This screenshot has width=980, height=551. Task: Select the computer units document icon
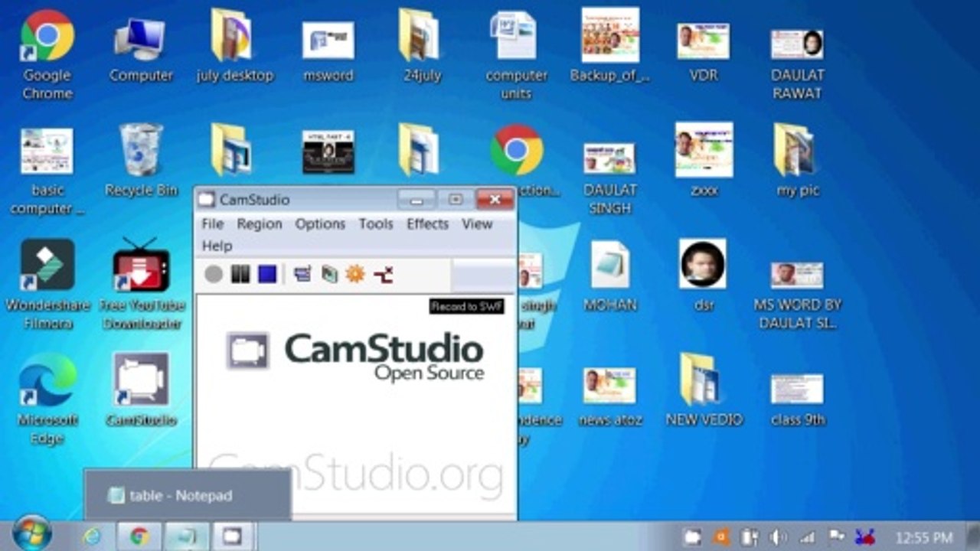[x=517, y=55]
